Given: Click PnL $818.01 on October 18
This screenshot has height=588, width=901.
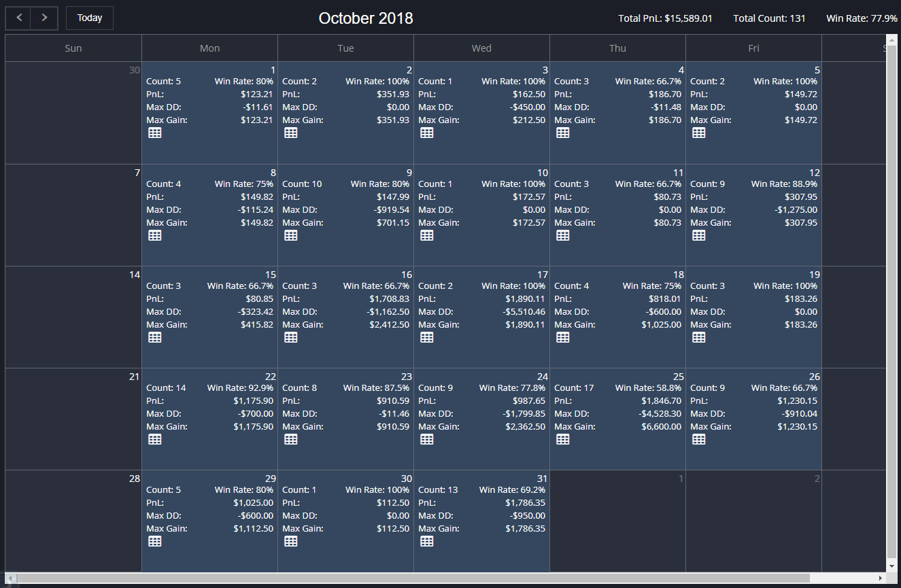Looking at the screenshot, I should pyautogui.click(x=665, y=299).
